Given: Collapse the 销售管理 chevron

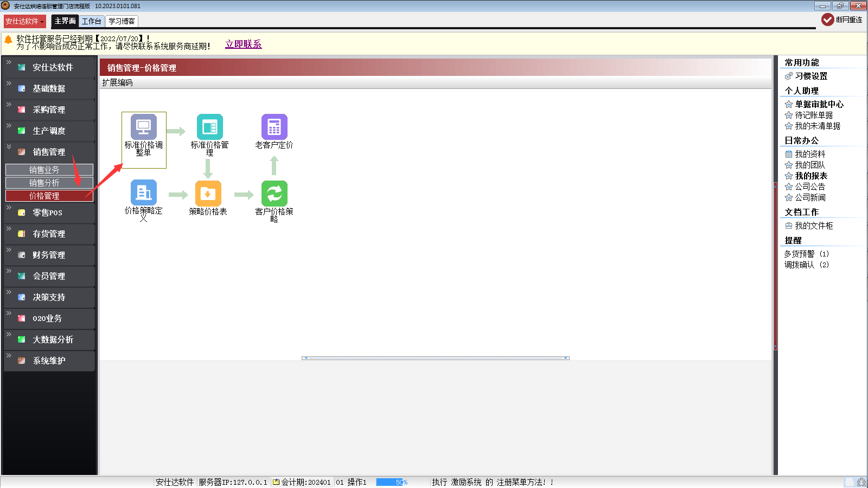Looking at the screenshot, I should click(x=9, y=146).
